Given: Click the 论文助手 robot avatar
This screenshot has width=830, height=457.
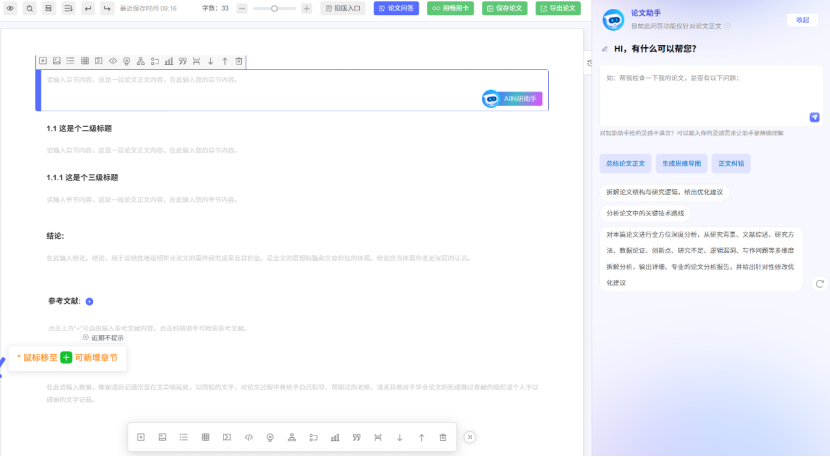Looking at the screenshot, I should click(614, 20).
